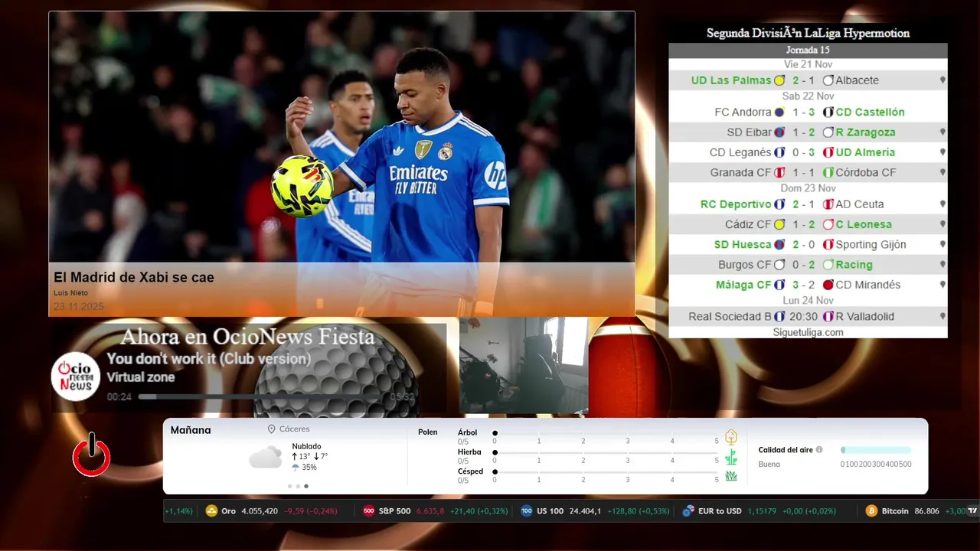Click the Nublado weather condition label
Image resolution: width=980 pixels, height=551 pixels.
tap(306, 446)
